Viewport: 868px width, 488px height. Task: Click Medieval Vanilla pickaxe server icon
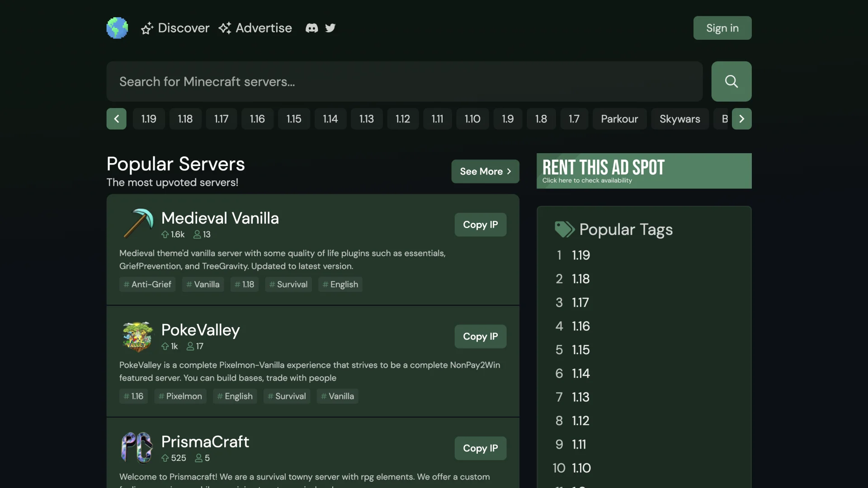(138, 223)
